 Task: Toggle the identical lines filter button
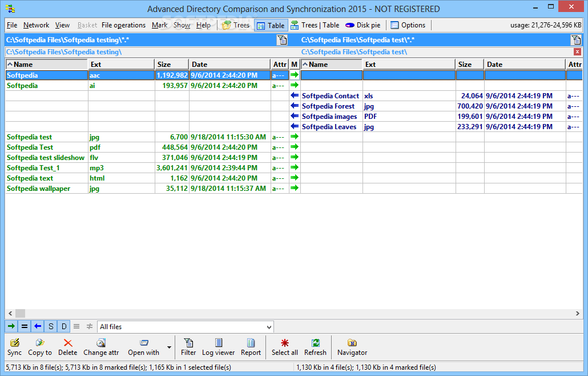[x=76, y=326]
